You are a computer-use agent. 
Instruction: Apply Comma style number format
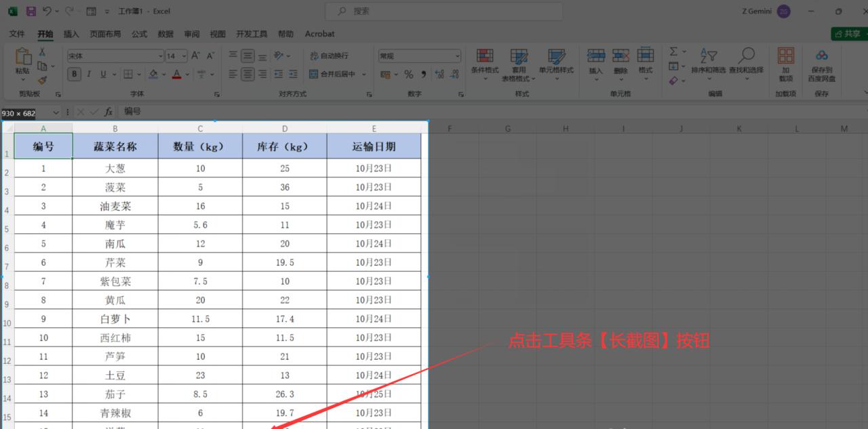[x=424, y=75]
